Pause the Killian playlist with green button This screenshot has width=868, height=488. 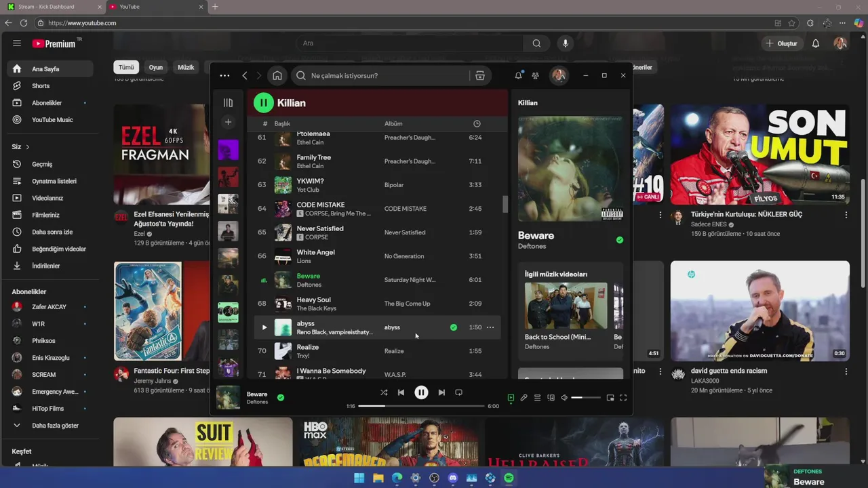pos(263,103)
